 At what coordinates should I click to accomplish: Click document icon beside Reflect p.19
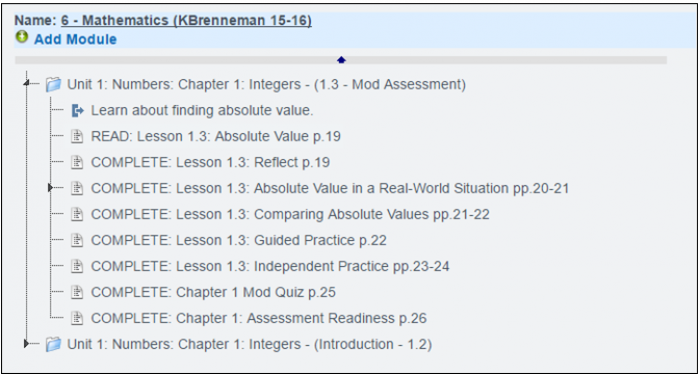[x=78, y=162]
